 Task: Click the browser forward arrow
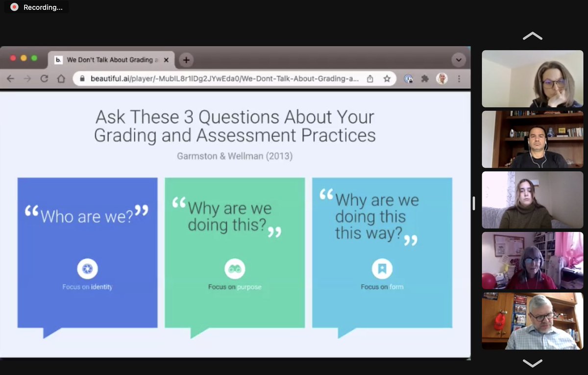click(27, 78)
